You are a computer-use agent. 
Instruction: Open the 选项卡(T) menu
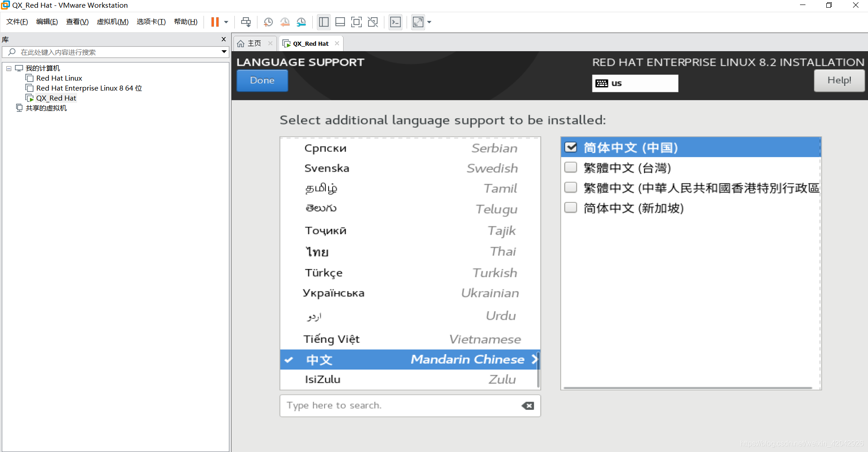151,22
